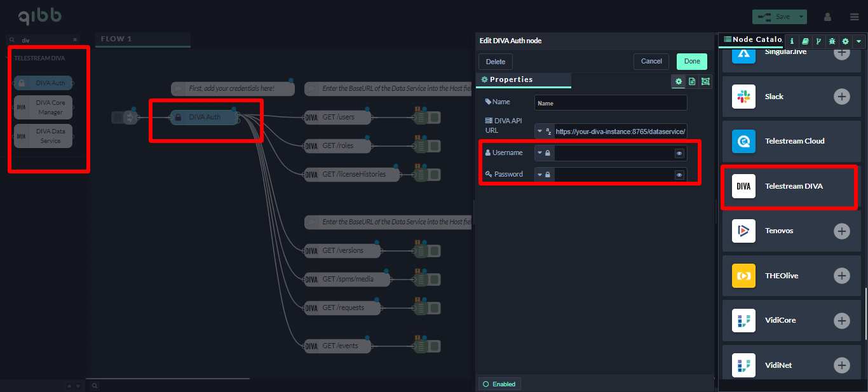Image resolution: width=868 pixels, height=392 pixels.
Task: Open the help book icon in sidebar
Action: coord(805,41)
